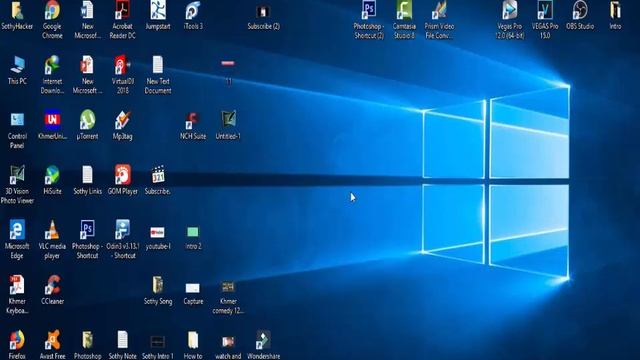Open the Khmer Keyboard PDF icon

[17, 285]
